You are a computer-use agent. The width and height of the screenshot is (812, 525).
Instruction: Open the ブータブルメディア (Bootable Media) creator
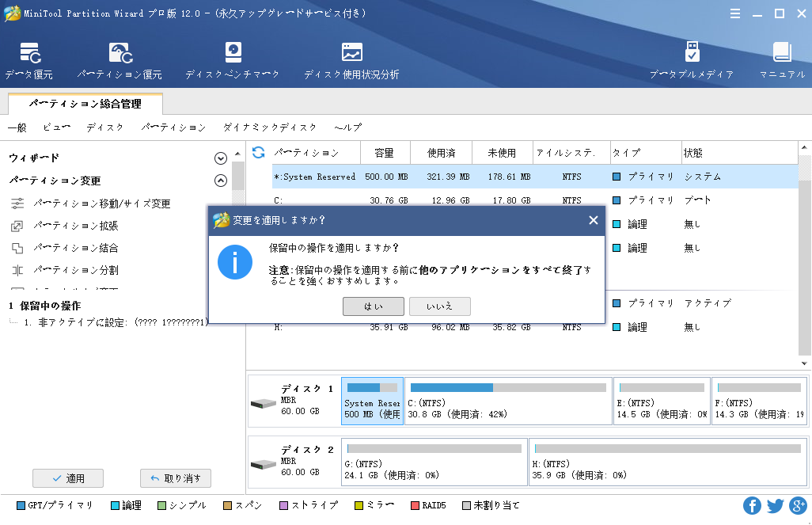pyautogui.click(x=692, y=59)
